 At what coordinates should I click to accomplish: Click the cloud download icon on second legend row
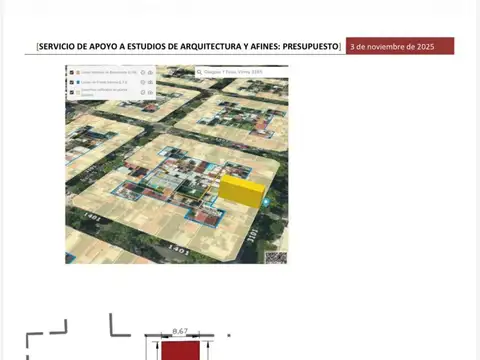point(150,82)
